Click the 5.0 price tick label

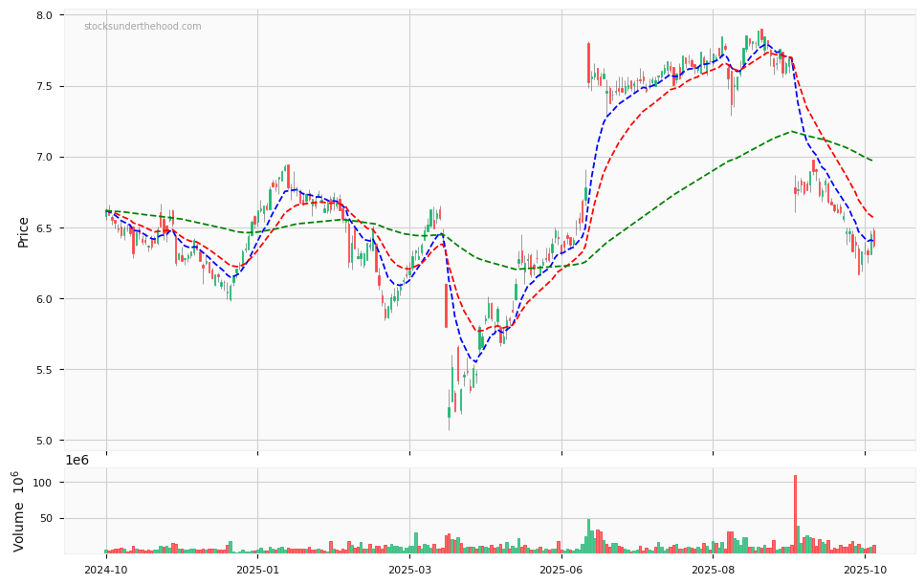(x=44, y=441)
